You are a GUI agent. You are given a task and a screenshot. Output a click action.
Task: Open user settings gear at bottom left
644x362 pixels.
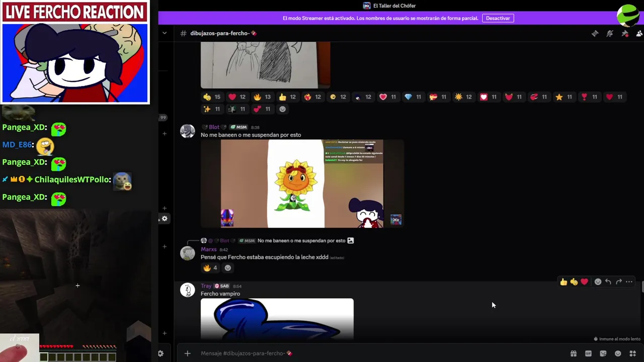point(160,353)
